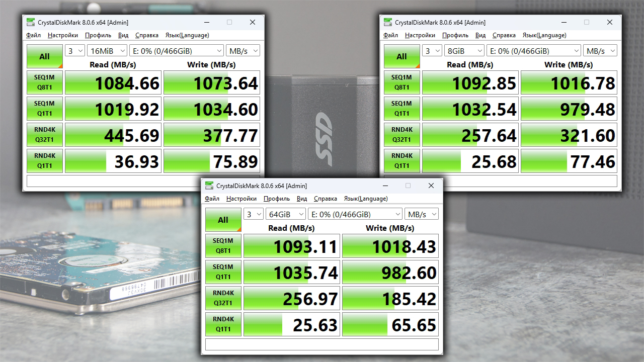Open the Настройки menu in the 16MiB window
Image resolution: width=644 pixels, height=362 pixels.
(63, 35)
